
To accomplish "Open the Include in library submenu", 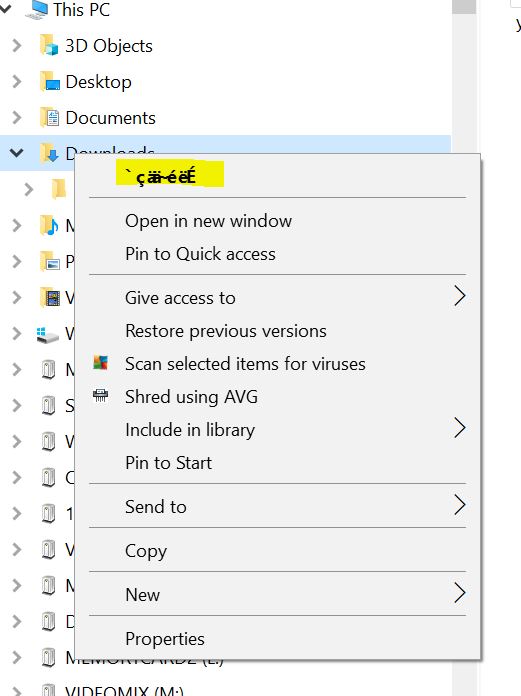I will point(277,430).
